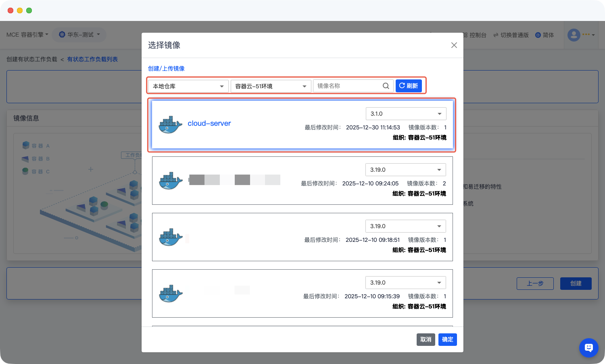
Task: Click the Docker whale icon dated 09:24:05
Action: [171, 181]
